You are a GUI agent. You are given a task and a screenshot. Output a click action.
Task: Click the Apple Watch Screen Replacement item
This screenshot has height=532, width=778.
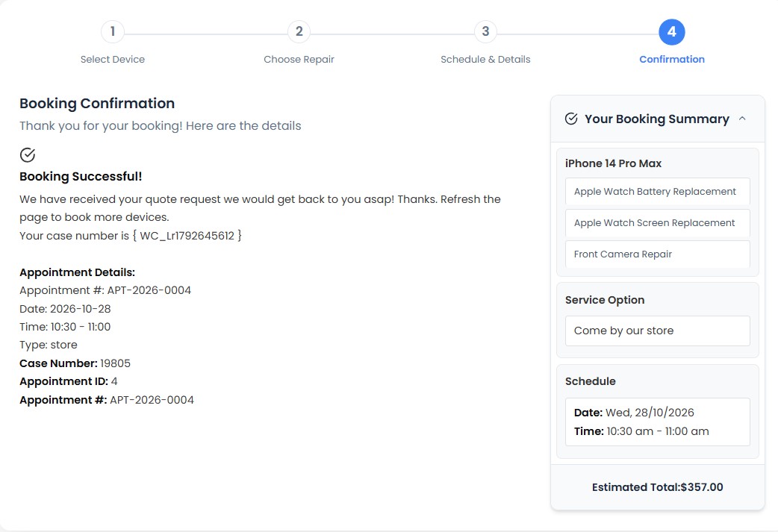point(658,222)
